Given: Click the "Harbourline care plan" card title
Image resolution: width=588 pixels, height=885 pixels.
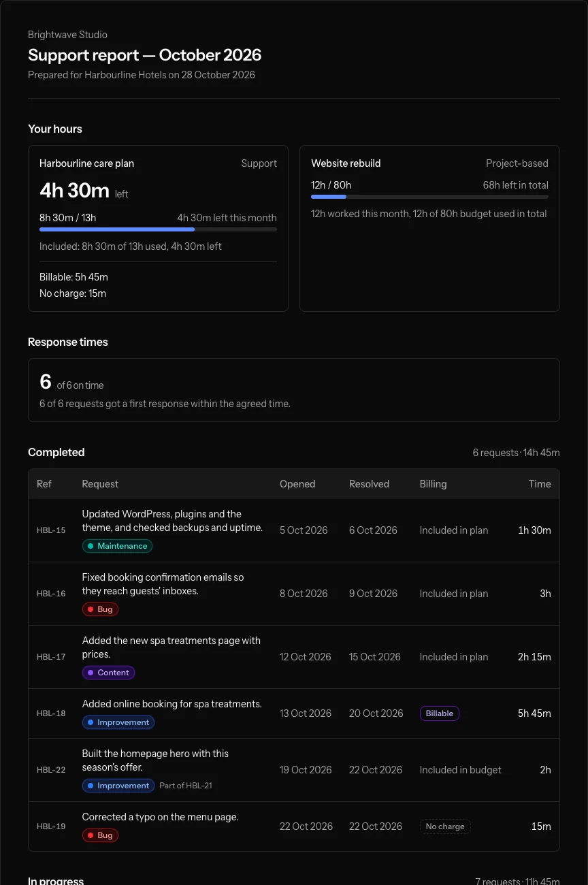Looking at the screenshot, I should 86,163.
